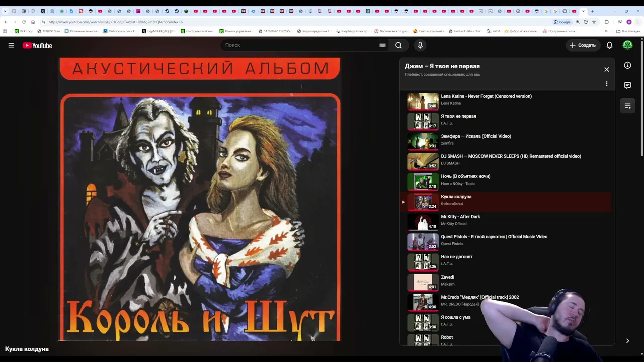Click the magnifier search button
644x362 pixels.
click(398, 45)
